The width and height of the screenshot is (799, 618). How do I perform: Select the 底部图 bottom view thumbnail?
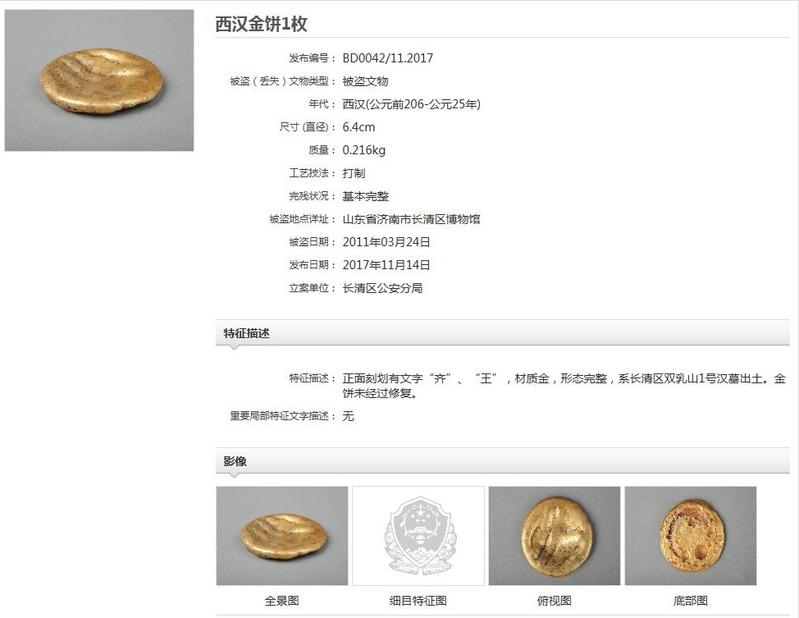pos(690,535)
